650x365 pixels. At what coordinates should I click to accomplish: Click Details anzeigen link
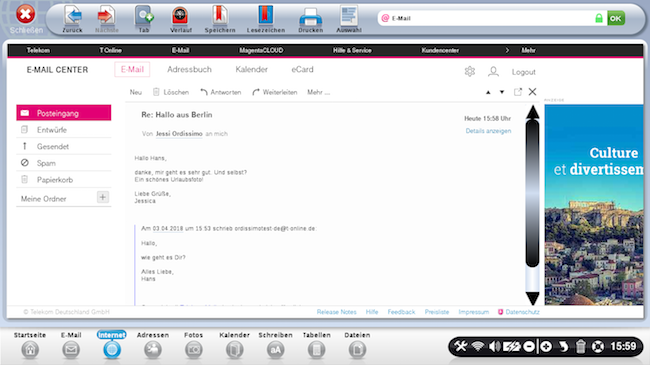tap(488, 131)
